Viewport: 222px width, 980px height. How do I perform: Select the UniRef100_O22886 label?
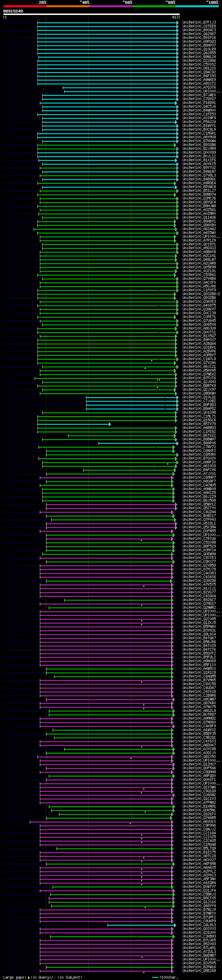pos(199,60)
